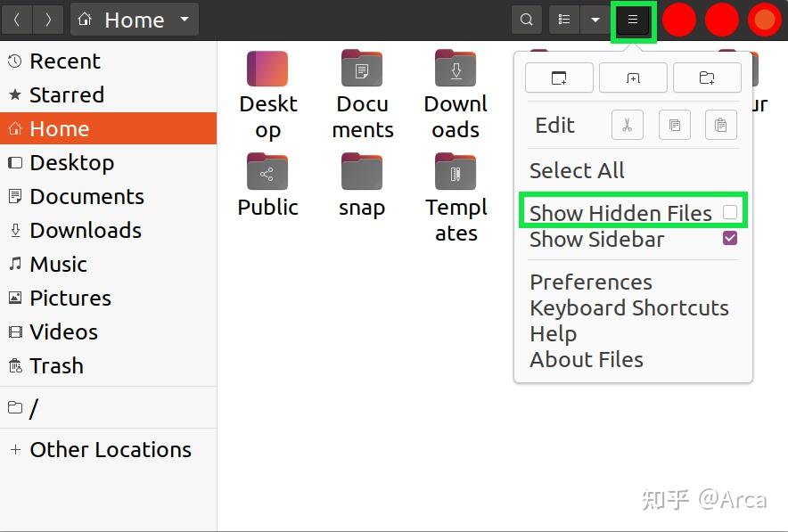Image resolution: width=788 pixels, height=532 pixels.
Task: Create a new folder via the folder icon
Action: click(x=707, y=78)
